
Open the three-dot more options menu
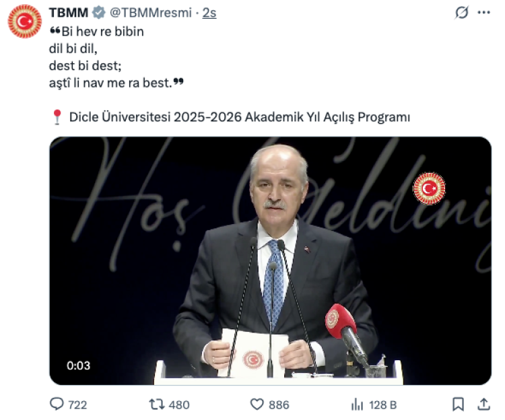tap(483, 13)
